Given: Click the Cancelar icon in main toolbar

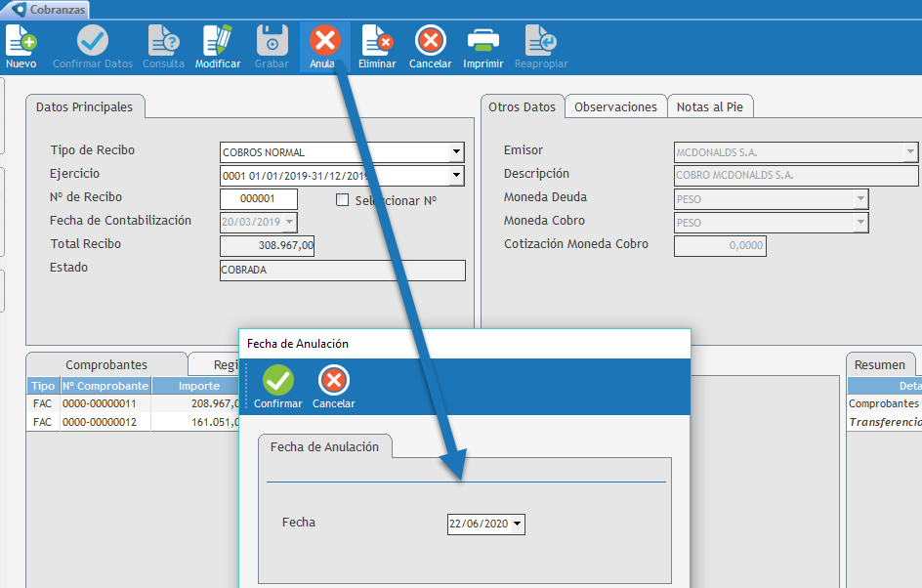Looking at the screenshot, I should coord(430,43).
